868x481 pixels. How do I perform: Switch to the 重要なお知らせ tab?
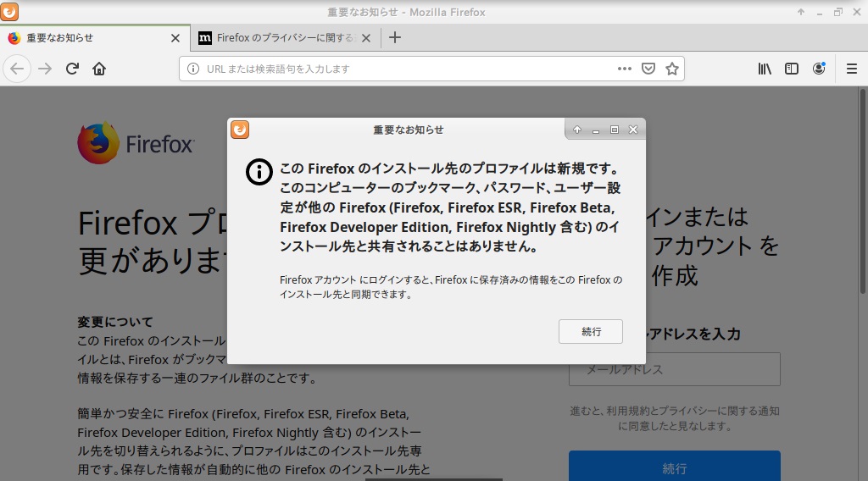95,37
